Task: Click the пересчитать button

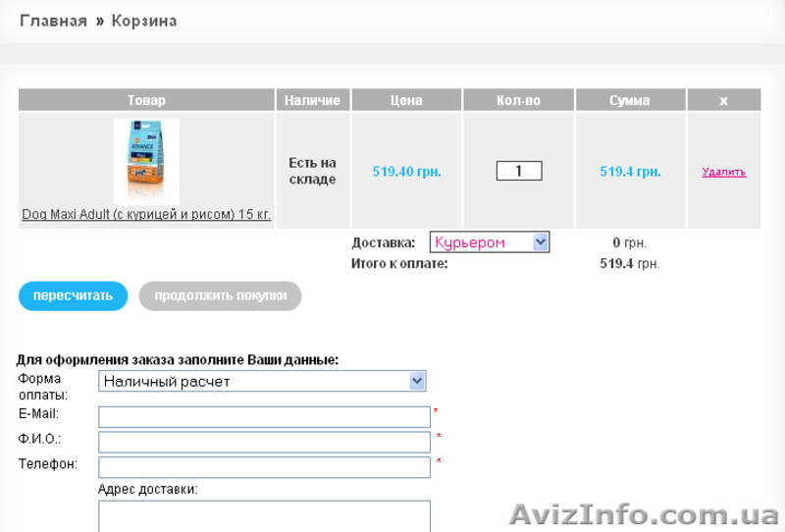Action: pyautogui.click(x=73, y=295)
